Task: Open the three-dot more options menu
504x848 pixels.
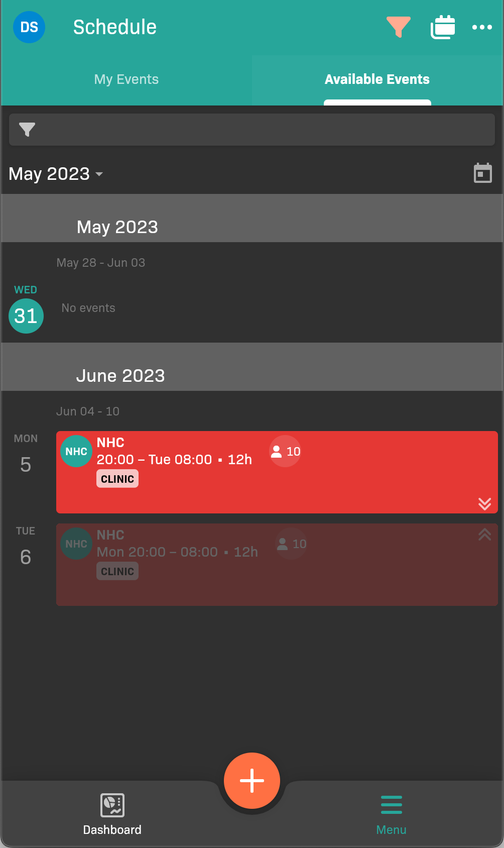Action: (x=482, y=27)
